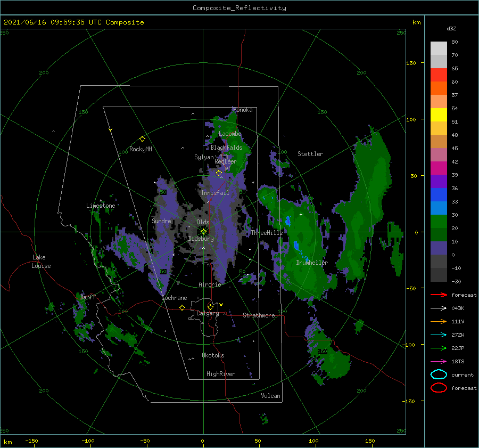479x448 pixels.
Task: Click the Drumheller city label
Action: point(312,263)
